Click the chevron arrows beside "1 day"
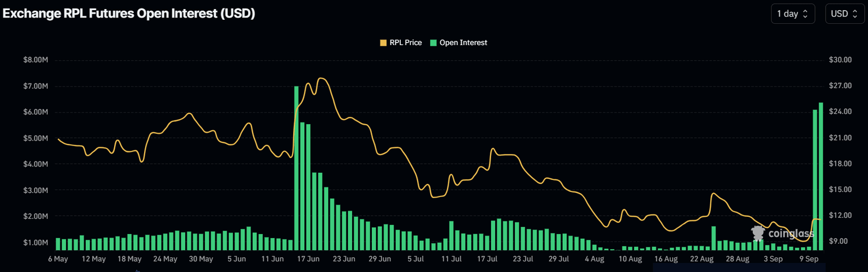 [805, 14]
